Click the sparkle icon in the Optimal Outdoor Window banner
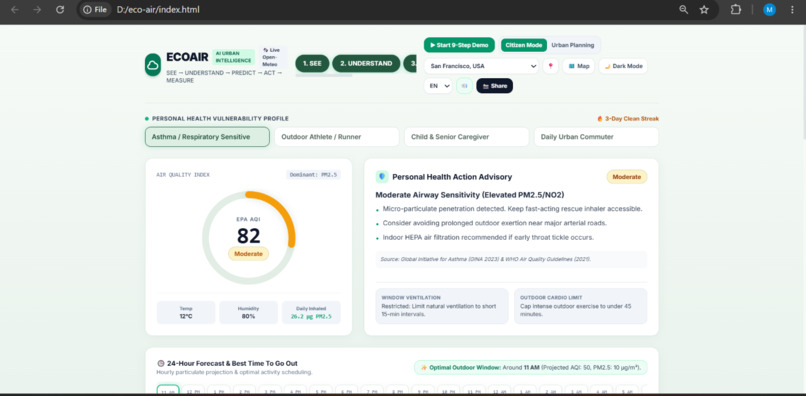The image size is (806, 396). (x=424, y=368)
